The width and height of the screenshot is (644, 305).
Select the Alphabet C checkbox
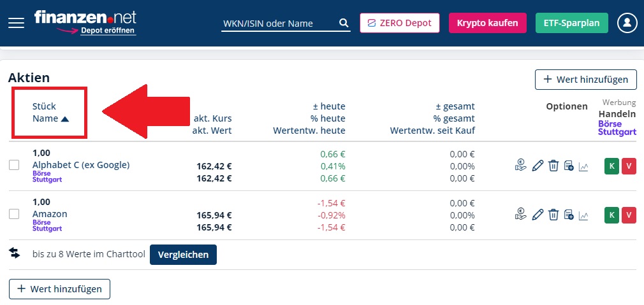pos(14,165)
